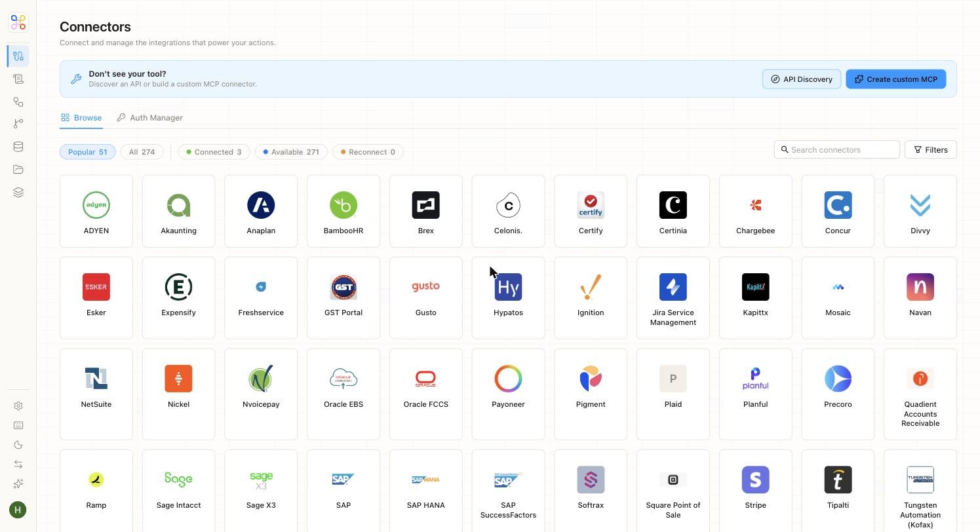Select the Ignition connector
980x532 pixels.
coord(591,297)
